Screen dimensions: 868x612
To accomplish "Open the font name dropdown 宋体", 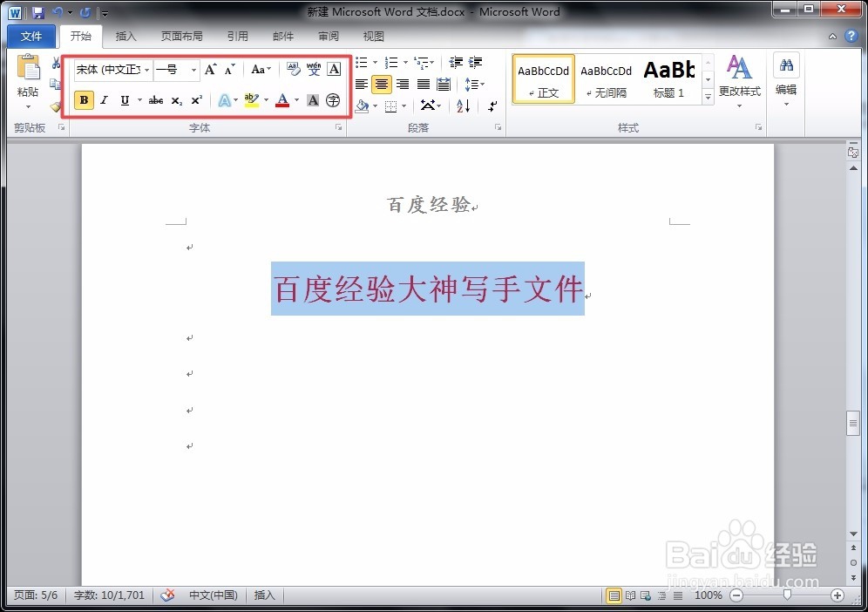I will [x=146, y=70].
